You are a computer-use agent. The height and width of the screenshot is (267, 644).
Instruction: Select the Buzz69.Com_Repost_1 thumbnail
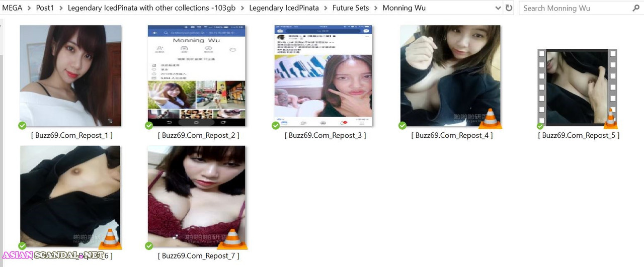[70, 75]
